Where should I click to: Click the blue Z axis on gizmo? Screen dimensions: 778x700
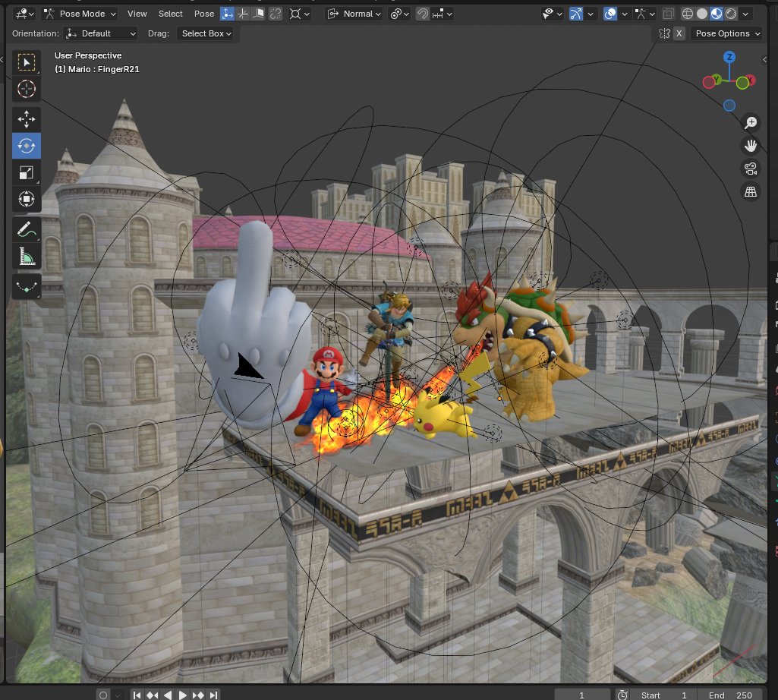pos(729,57)
